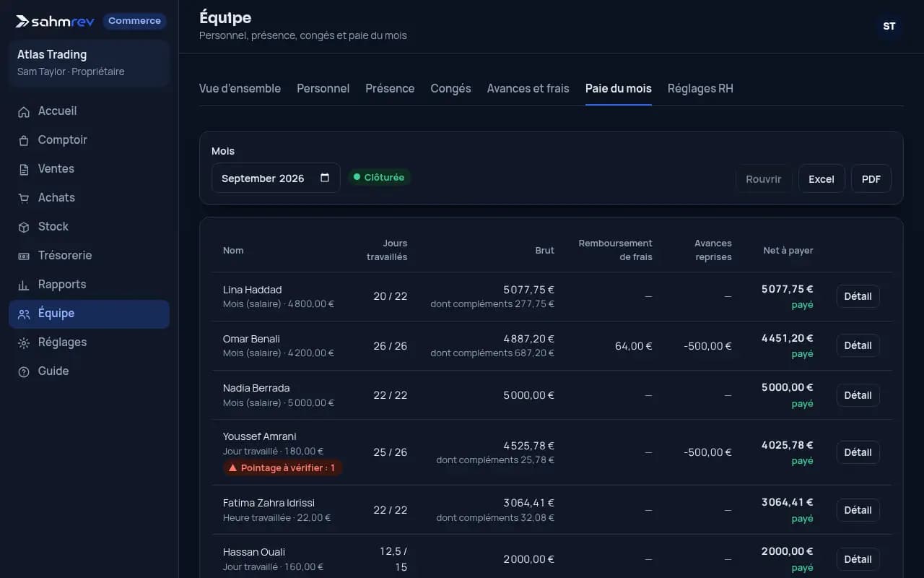Click the Équipe people icon
This screenshot has width=924, height=578.
pyautogui.click(x=24, y=314)
